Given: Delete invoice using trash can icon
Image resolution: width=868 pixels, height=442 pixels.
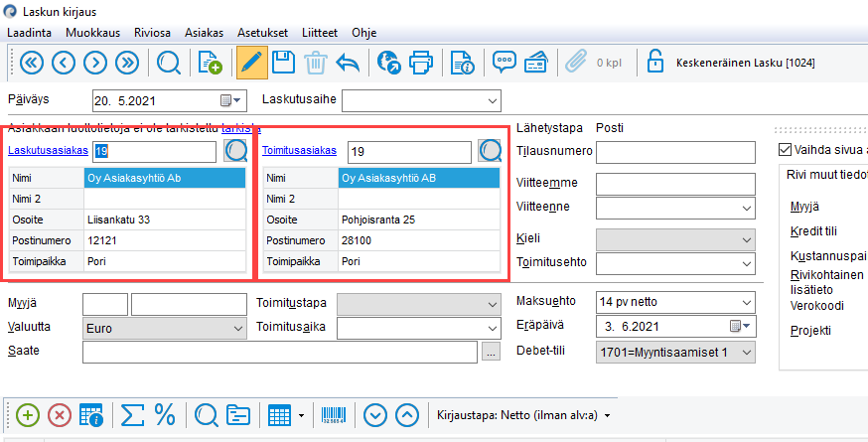Looking at the screenshot, I should [315, 64].
